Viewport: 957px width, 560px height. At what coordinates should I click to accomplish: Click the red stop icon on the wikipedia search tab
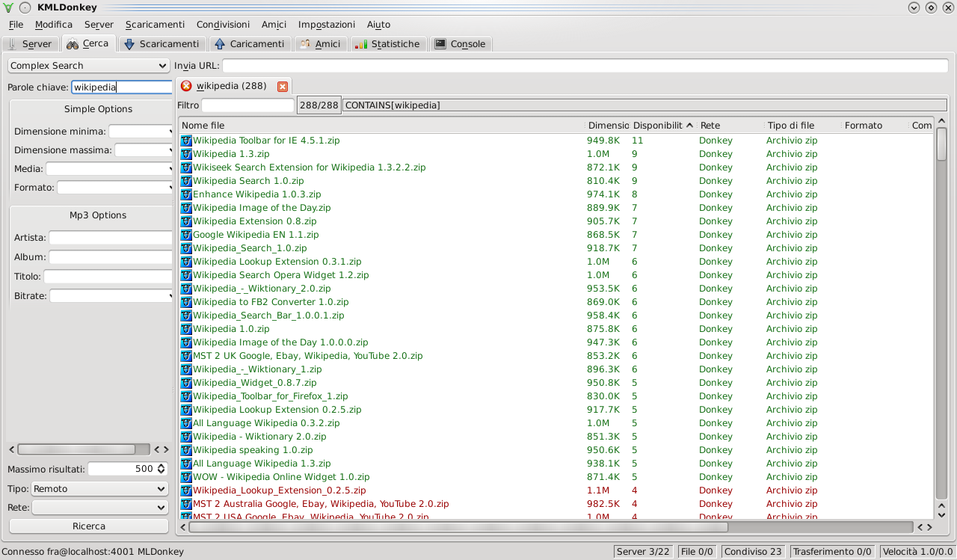[x=186, y=86]
